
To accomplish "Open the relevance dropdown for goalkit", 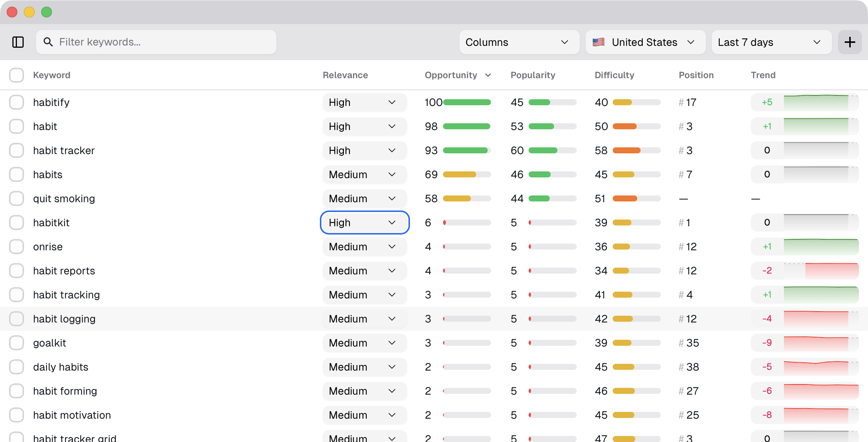I will click(x=364, y=343).
